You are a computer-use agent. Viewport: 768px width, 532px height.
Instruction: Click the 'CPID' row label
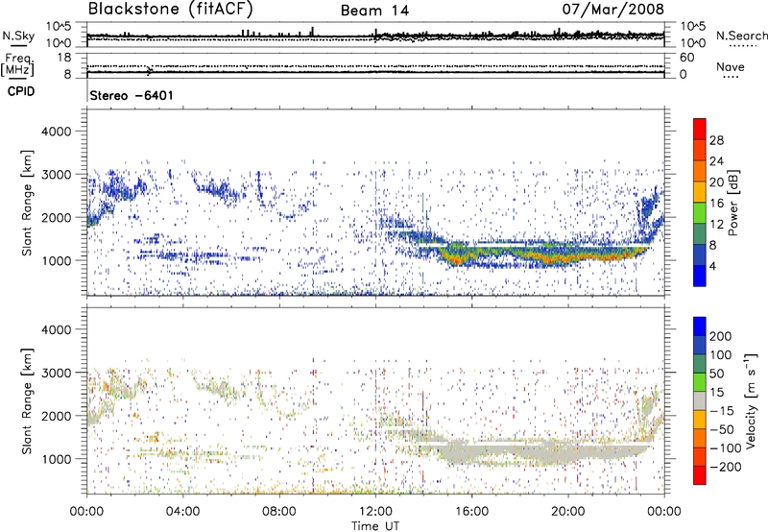pos(20,91)
